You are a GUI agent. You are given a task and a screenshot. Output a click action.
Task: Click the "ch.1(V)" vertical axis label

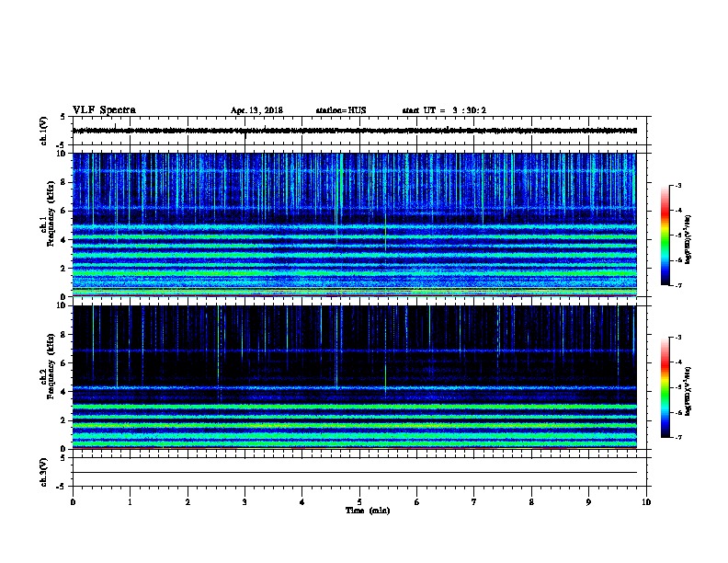43,131
